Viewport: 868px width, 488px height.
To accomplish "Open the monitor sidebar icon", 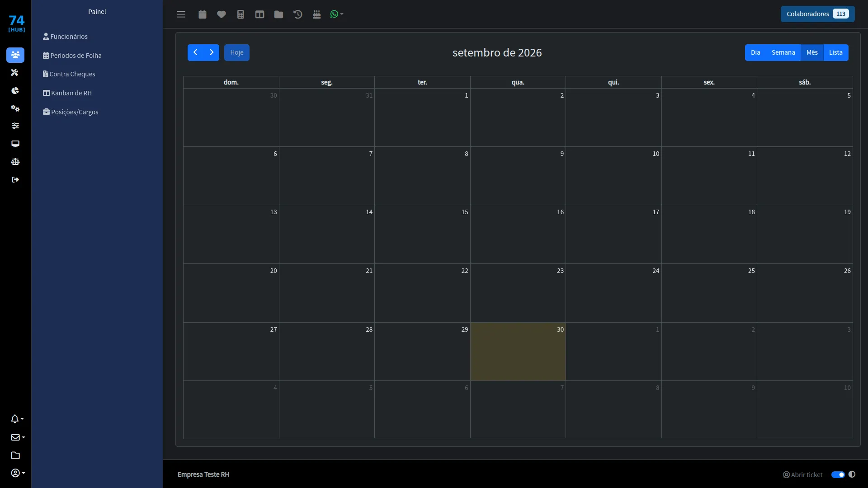I will 15,144.
